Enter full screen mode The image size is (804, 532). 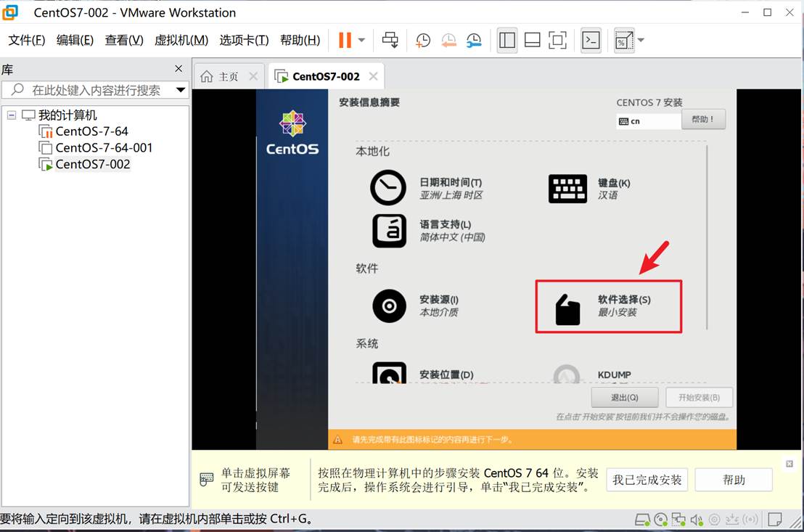click(557, 40)
